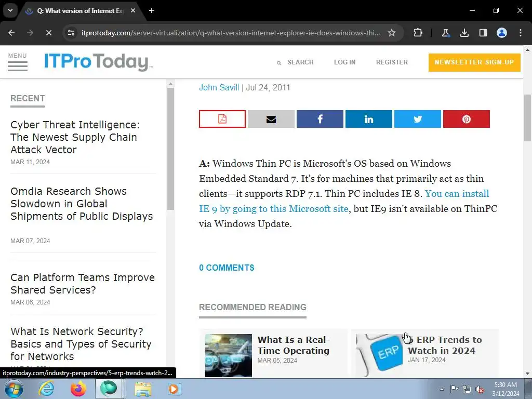Open the site SEARCH
The image size is (532, 399).
click(295, 62)
